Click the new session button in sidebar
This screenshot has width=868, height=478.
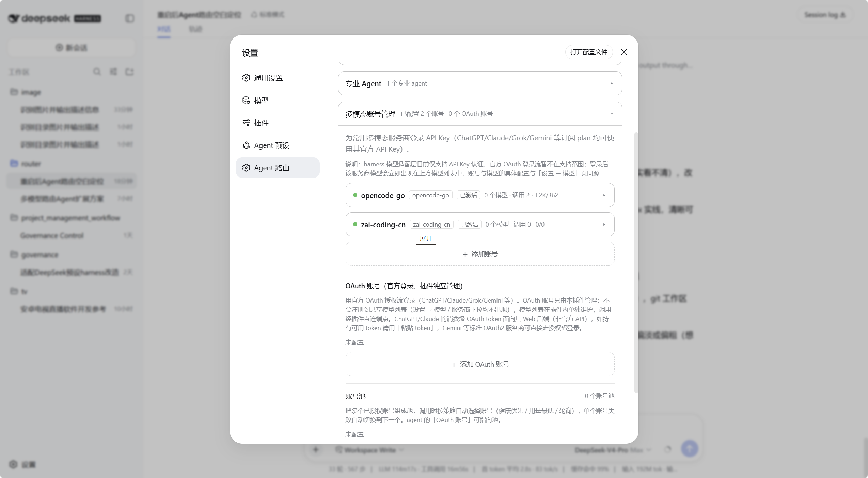pyautogui.click(x=72, y=48)
